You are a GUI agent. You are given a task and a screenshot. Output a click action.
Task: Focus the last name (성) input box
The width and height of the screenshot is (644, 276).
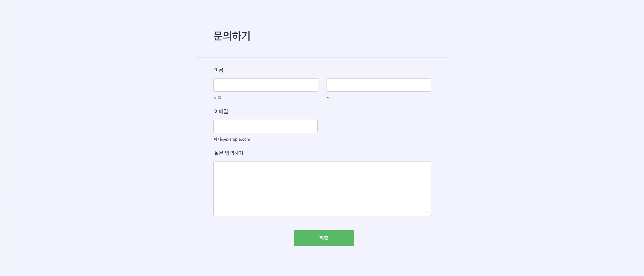(378, 85)
